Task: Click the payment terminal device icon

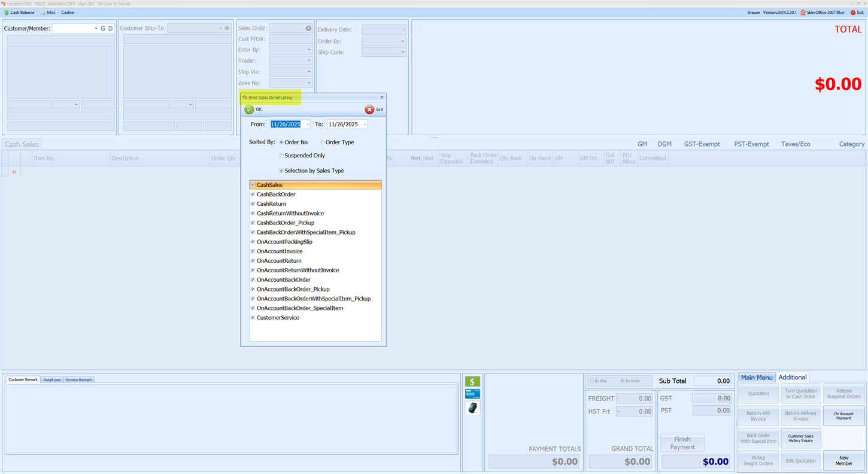Action: pos(472,408)
